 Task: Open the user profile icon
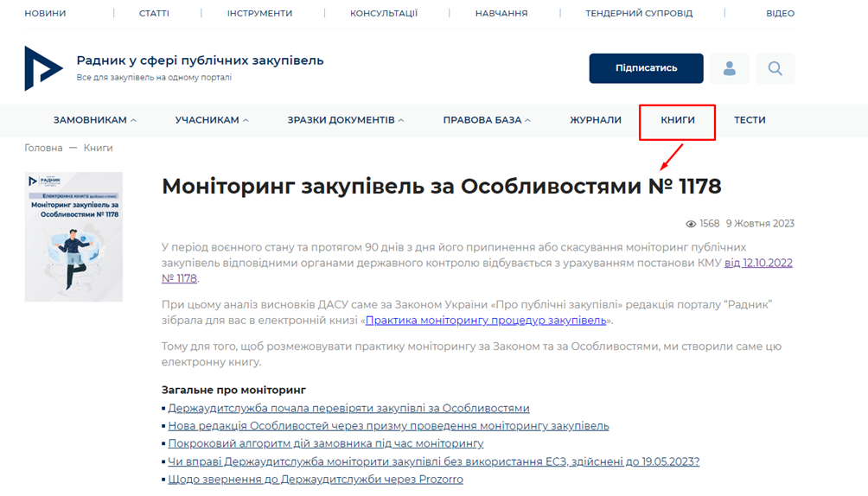click(730, 68)
